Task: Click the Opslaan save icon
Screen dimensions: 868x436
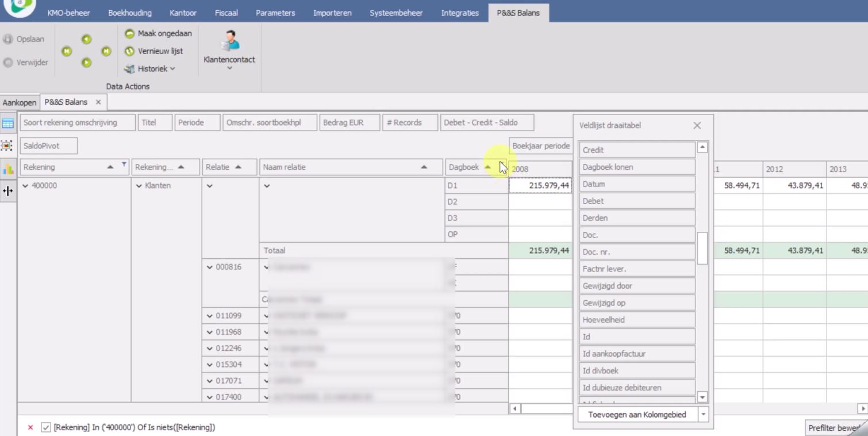Action: point(8,39)
